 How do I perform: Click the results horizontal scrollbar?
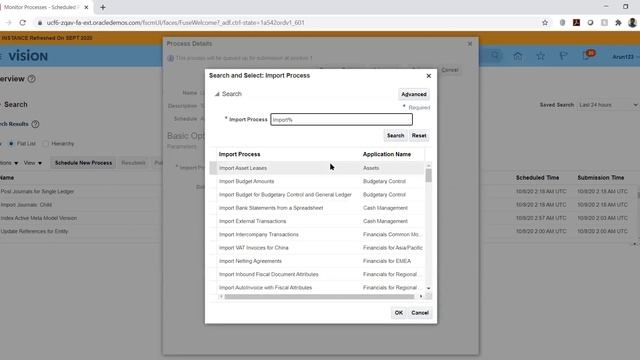(x=319, y=297)
